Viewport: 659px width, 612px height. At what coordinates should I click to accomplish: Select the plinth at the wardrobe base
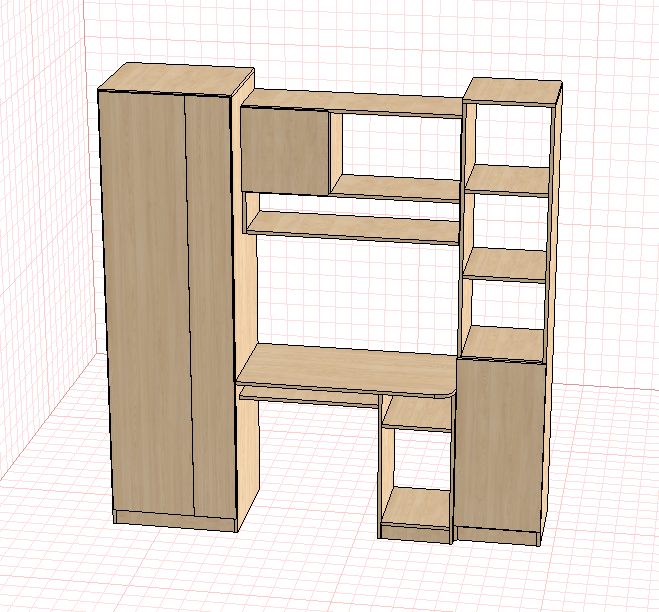click(x=174, y=521)
